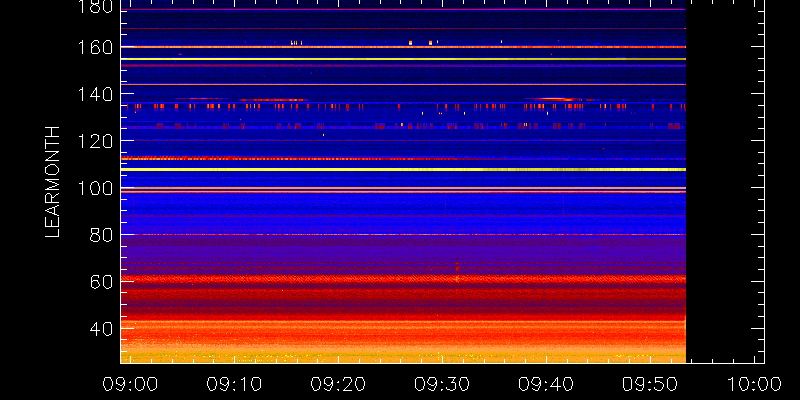Click the 10:00 time axis label
Screen dimensions: 800x400
click(754, 384)
